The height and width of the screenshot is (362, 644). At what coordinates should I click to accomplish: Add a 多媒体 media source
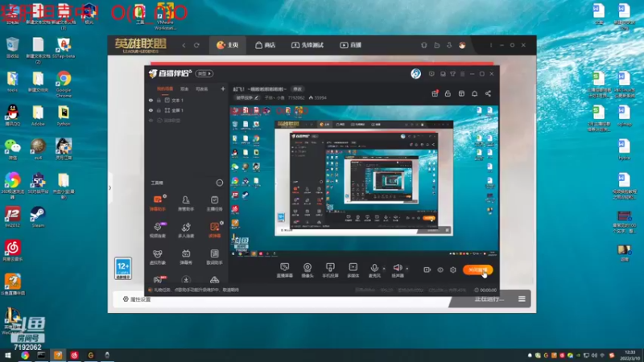point(353,270)
